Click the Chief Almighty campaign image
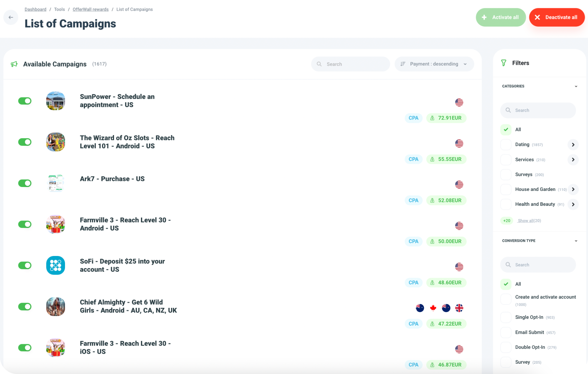This screenshot has height=374, width=588. click(56, 306)
